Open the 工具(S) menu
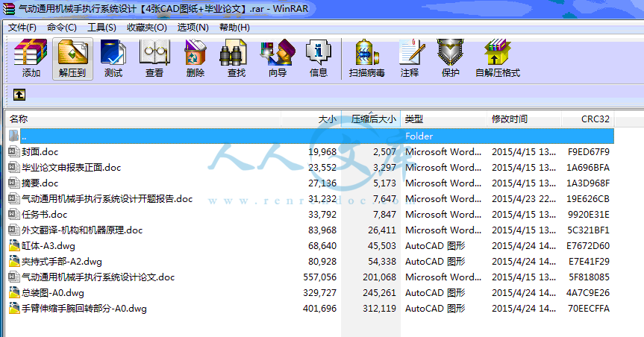The width and height of the screenshot is (644, 337). point(101,28)
